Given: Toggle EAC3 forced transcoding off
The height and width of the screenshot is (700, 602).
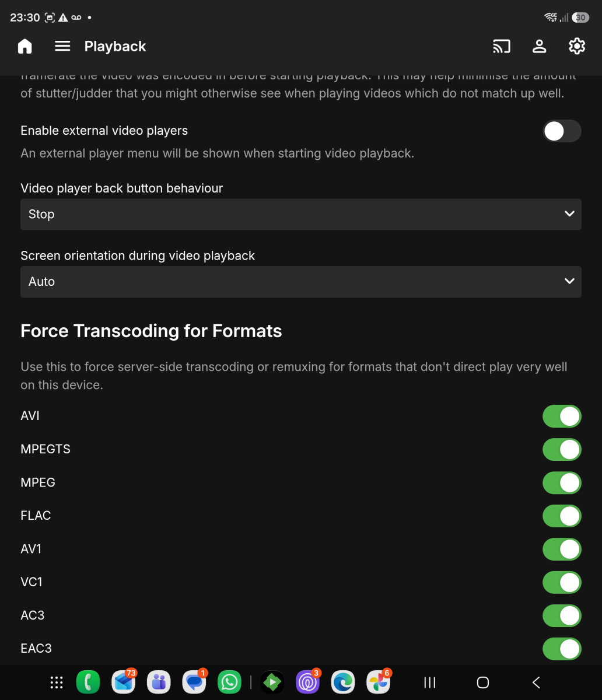Looking at the screenshot, I should point(562,649).
